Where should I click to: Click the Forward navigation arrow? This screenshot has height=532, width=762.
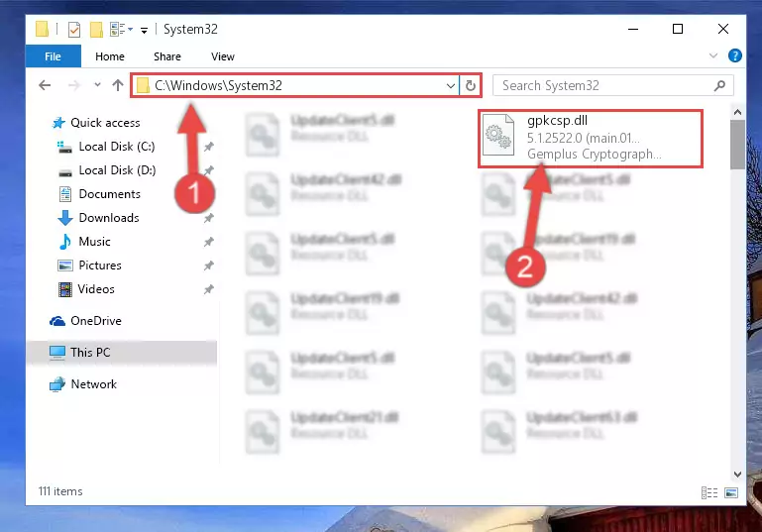74,85
